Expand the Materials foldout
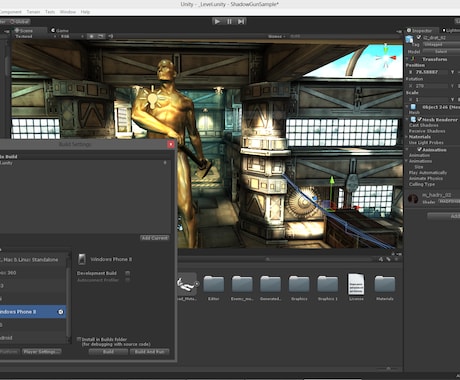Image resolution: width=460 pixels, height=380 pixels. [x=407, y=137]
